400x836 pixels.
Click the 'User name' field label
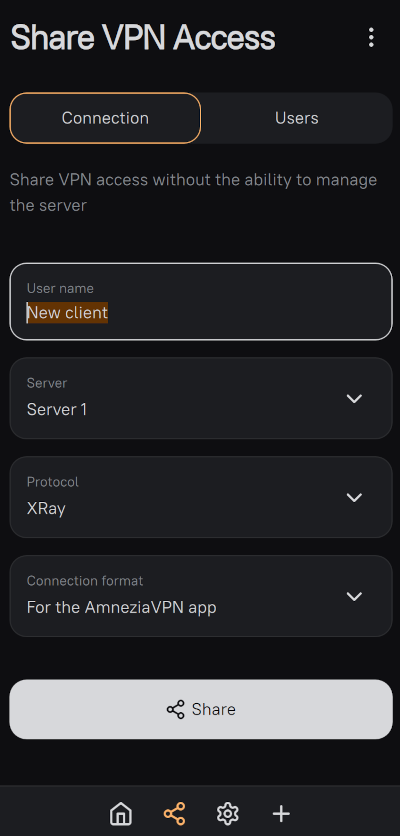60,288
